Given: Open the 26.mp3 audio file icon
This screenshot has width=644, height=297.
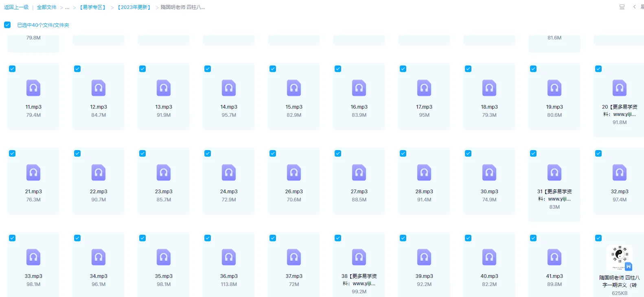Looking at the screenshot, I should coord(294,173).
